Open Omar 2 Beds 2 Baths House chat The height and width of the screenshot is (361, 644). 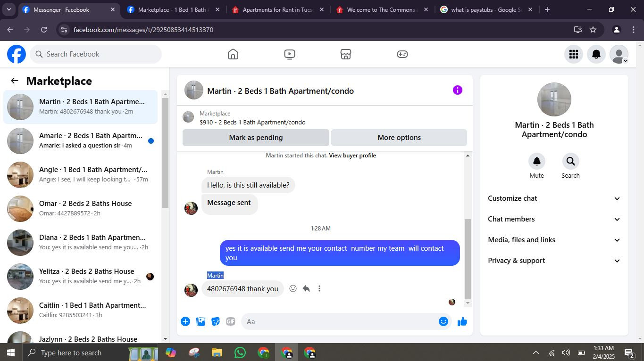tap(81, 209)
